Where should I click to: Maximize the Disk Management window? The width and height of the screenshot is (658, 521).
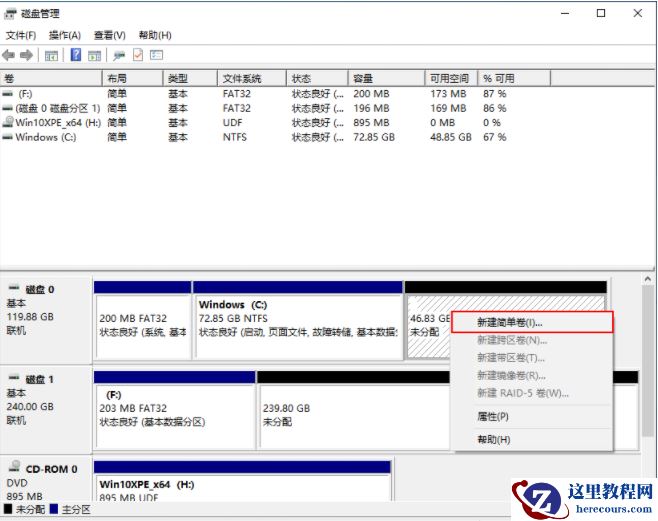601,13
